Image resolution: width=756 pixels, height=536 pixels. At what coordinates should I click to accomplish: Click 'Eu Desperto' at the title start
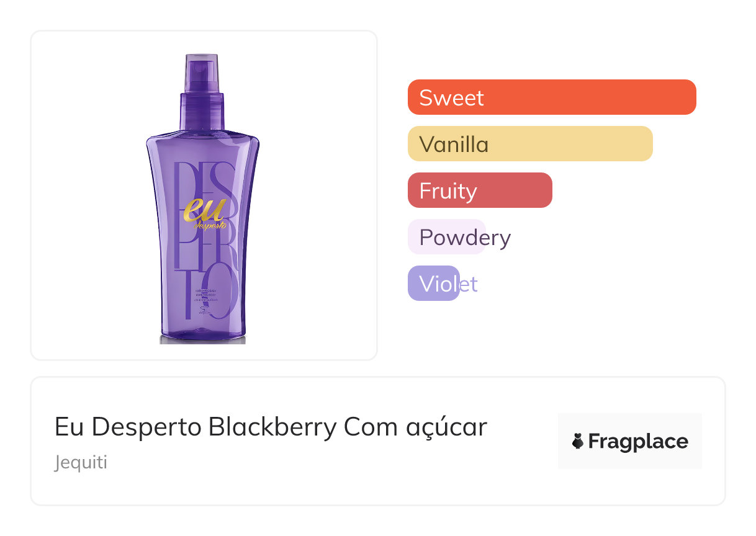[128, 427]
